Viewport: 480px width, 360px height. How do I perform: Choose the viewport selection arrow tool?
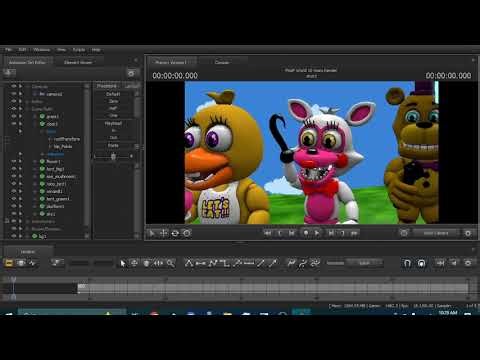click(x=152, y=233)
